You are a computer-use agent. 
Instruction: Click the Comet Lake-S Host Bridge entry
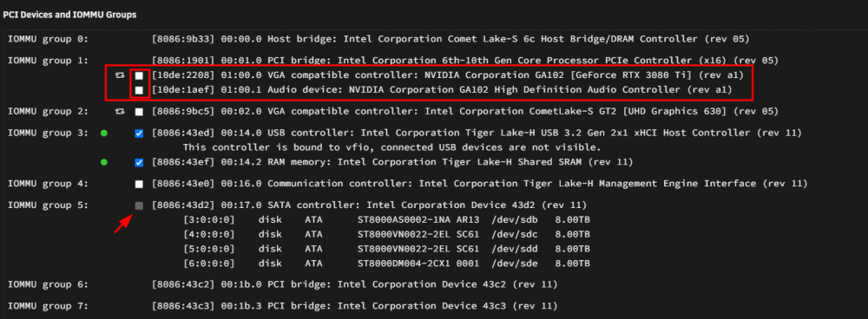(450, 39)
